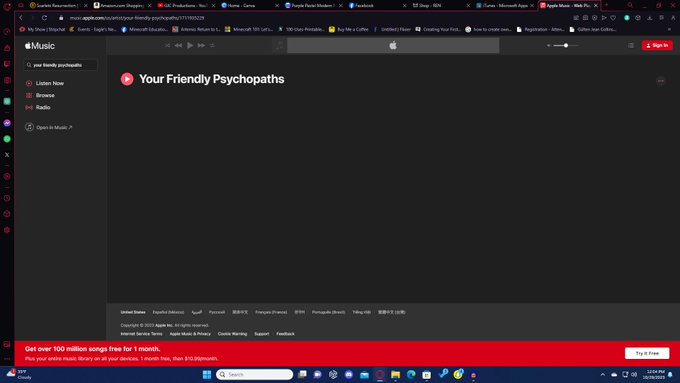Viewport: 680px width, 383px height.
Task: Open Apple Music & Privacy link
Action: [x=190, y=334]
